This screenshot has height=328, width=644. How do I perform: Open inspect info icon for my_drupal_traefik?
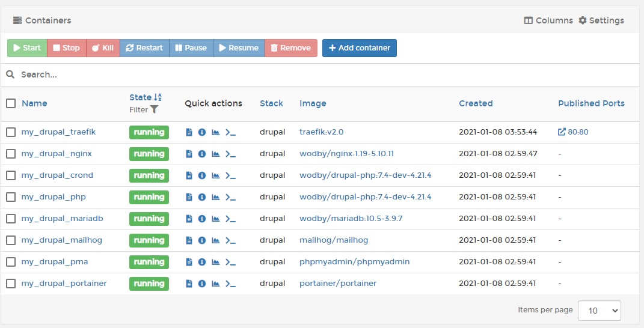click(202, 132)
